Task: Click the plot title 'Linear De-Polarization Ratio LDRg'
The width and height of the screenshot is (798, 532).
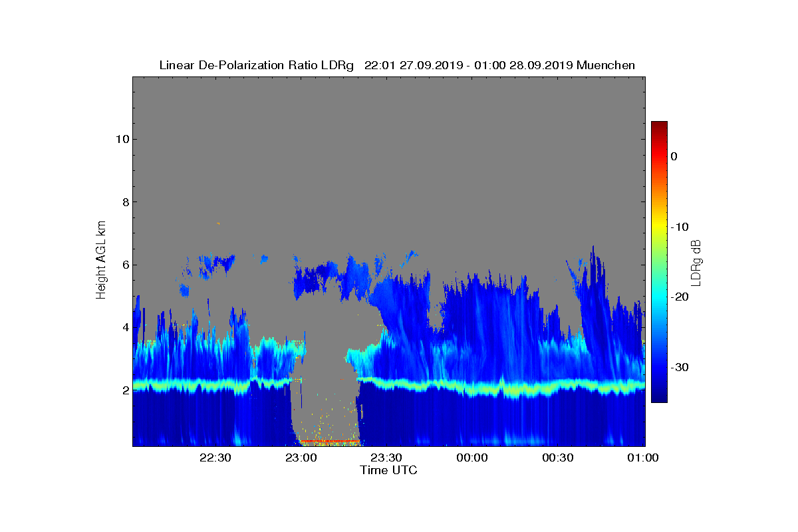Action: coord(257,65)
